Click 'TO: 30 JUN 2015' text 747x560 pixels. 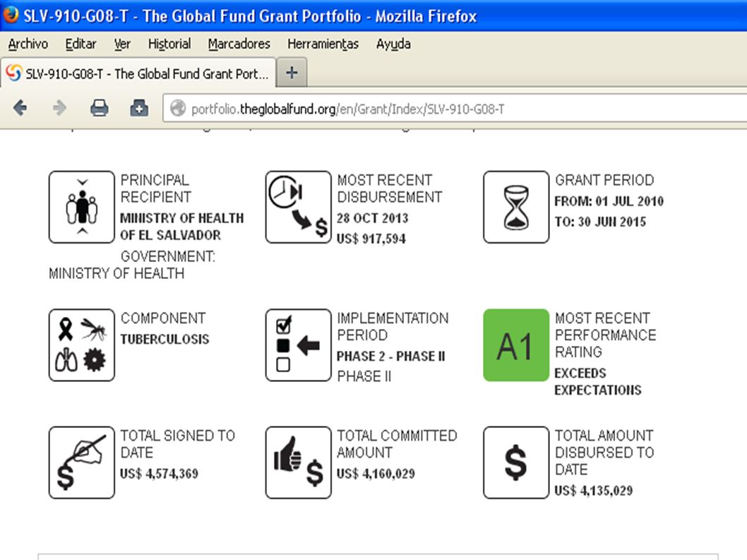click(600, 222)
